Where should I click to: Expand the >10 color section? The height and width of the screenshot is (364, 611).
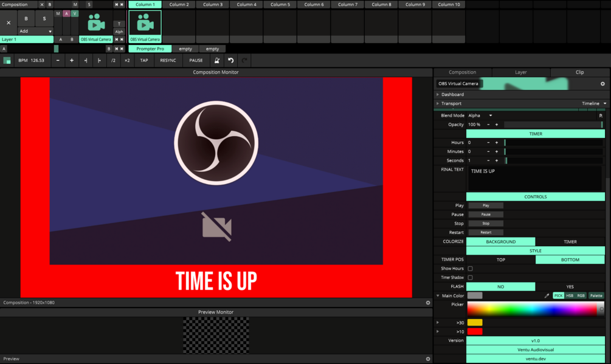438,332
